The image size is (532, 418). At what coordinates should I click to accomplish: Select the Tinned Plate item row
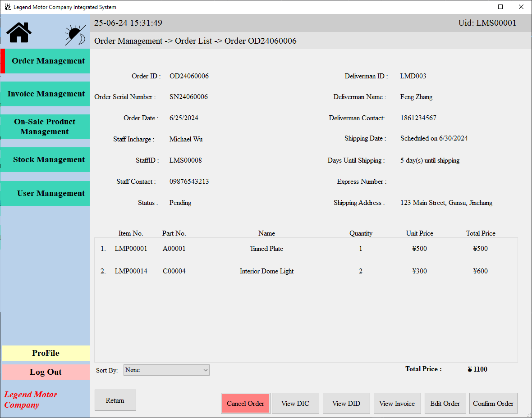coord(266,248)
